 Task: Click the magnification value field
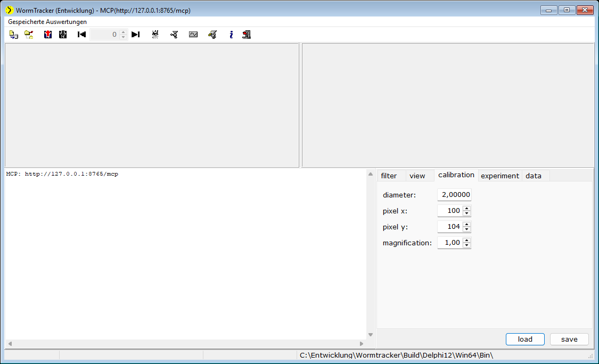pyautogui.click(x=450, y=243)
